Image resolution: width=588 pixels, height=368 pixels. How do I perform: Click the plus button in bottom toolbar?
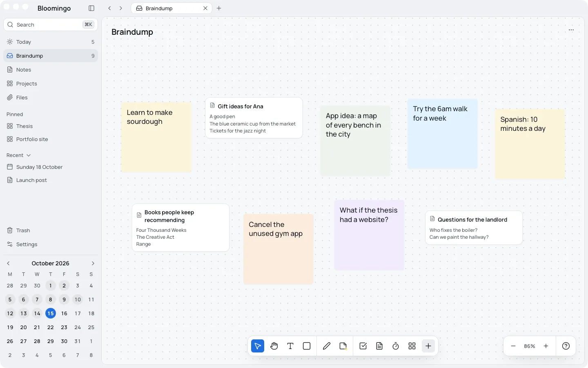[x=428, y=346]
